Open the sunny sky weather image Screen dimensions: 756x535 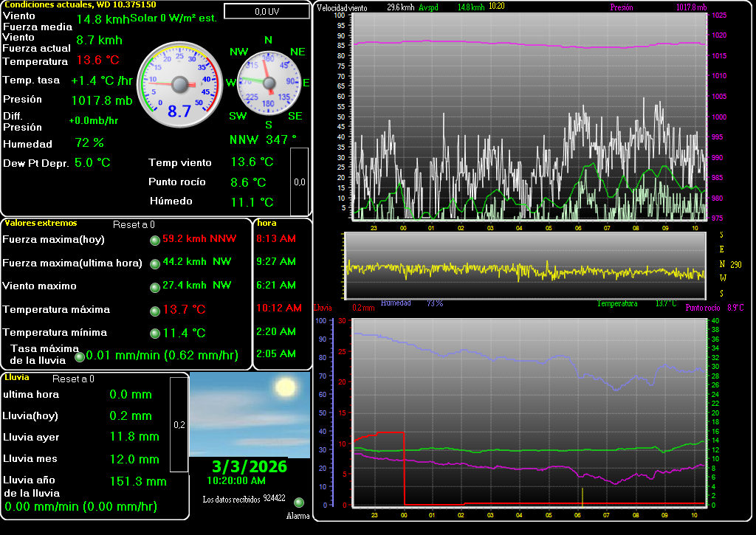pos(250,415)
